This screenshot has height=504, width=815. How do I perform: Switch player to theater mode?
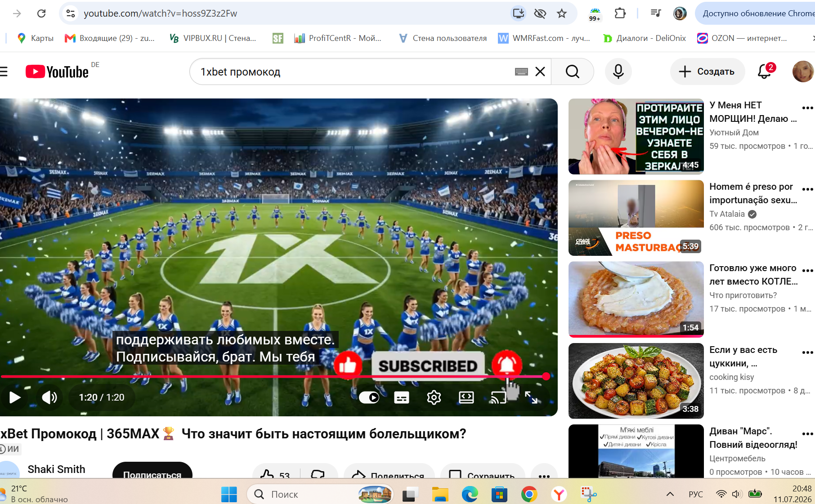coord(466,397)
